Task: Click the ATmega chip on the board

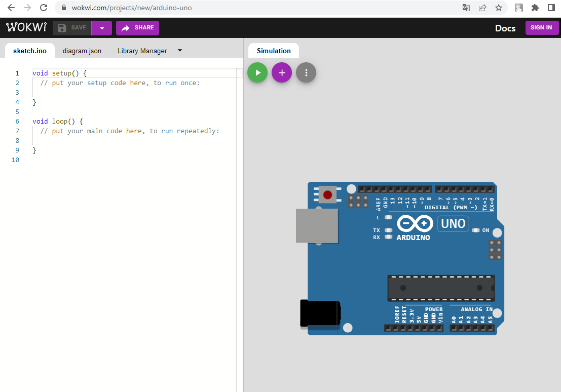Action: coord(441,288)
